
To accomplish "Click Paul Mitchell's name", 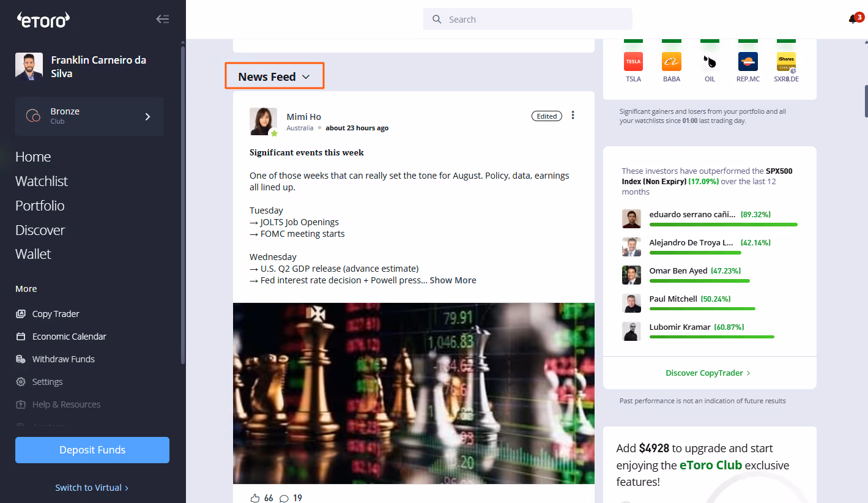I will coord(673,299).
